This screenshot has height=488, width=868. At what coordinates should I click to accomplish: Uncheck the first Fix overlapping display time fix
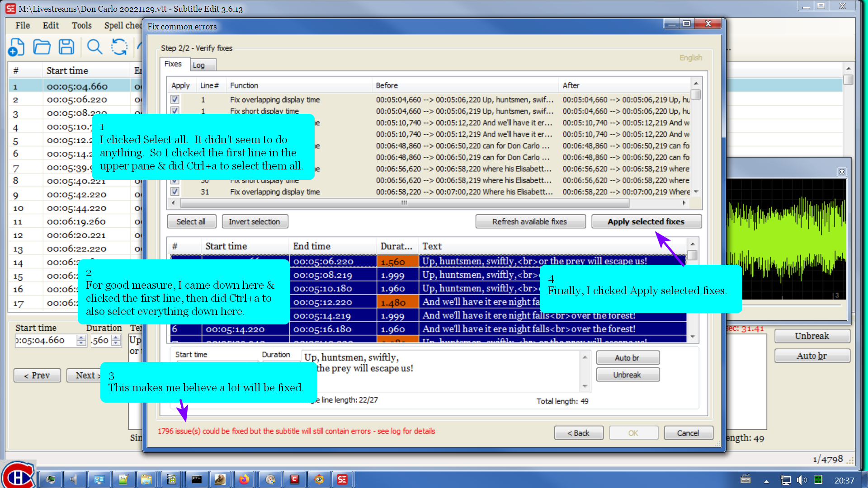[x=175, y=99]
